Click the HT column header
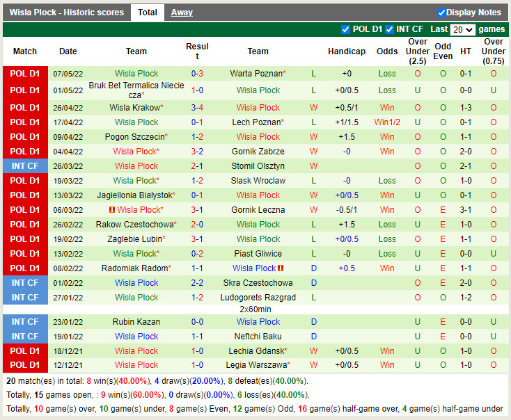This screenshot has height=420, width=511. click(465, 51)
